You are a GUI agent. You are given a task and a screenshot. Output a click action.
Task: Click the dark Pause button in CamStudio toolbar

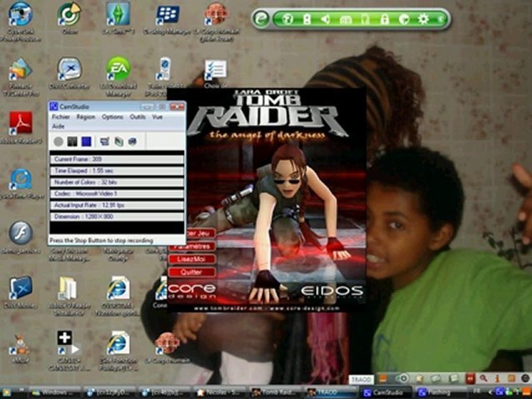(x=72, y=141)
